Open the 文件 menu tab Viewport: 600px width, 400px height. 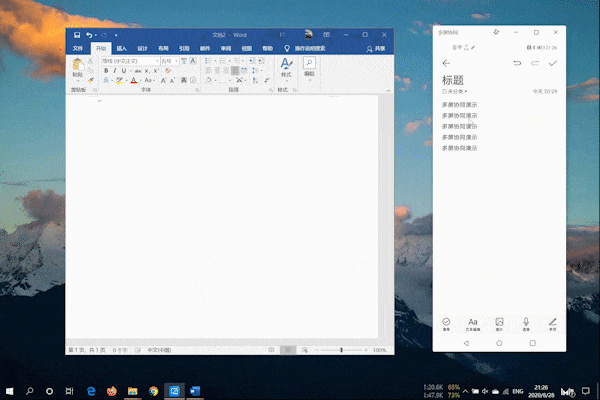click(x=77, y=48)
